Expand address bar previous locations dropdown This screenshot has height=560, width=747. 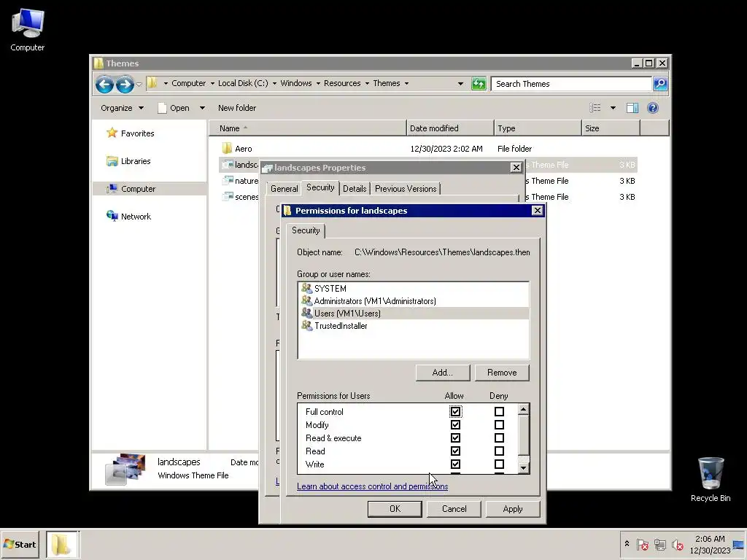click(460, 84)
